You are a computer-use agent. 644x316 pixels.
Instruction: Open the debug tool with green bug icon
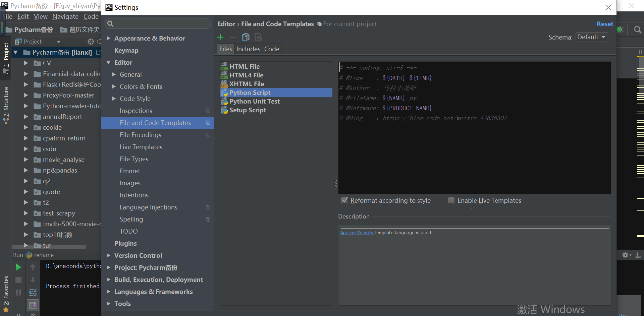coord(620,29)
